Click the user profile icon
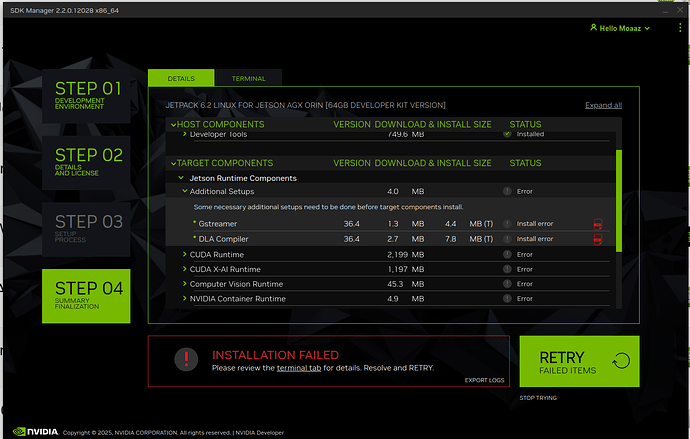Viewport: 690px width, 439px height. (x=593, y=28)
